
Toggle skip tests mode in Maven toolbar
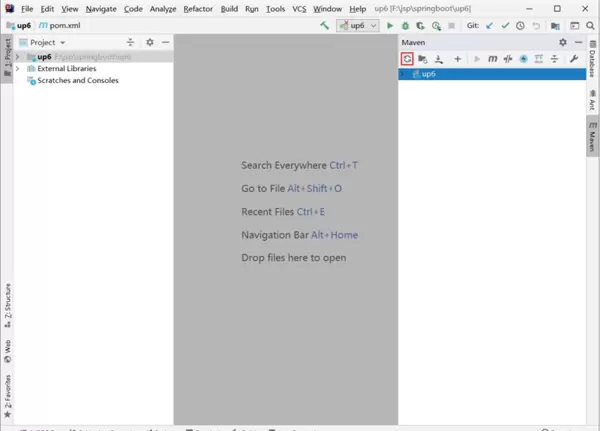523,59
